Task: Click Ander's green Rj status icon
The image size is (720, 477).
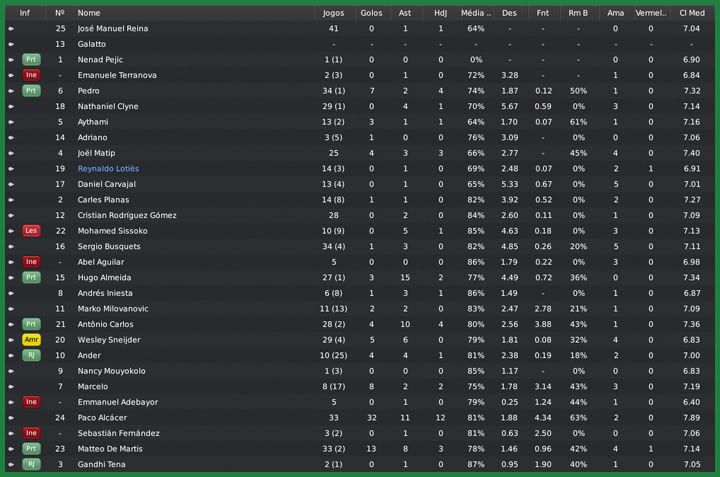Action: tap(31, 355)
